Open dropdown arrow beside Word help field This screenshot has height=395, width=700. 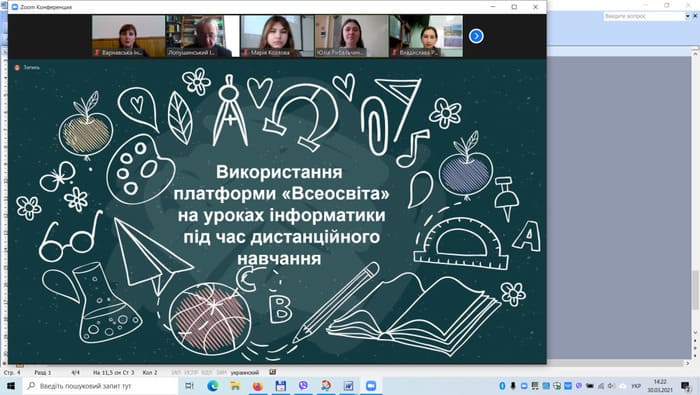(688, 16)
